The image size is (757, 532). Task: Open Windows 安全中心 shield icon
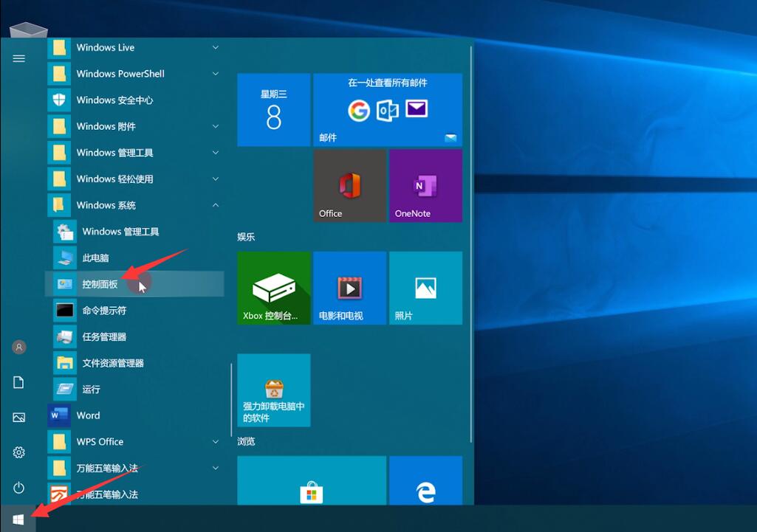[x=59, y=100]
